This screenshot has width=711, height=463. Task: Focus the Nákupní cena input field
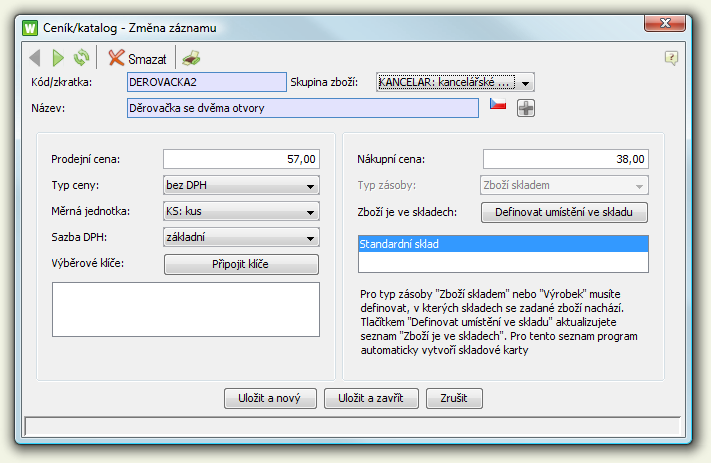pos(565,159)
